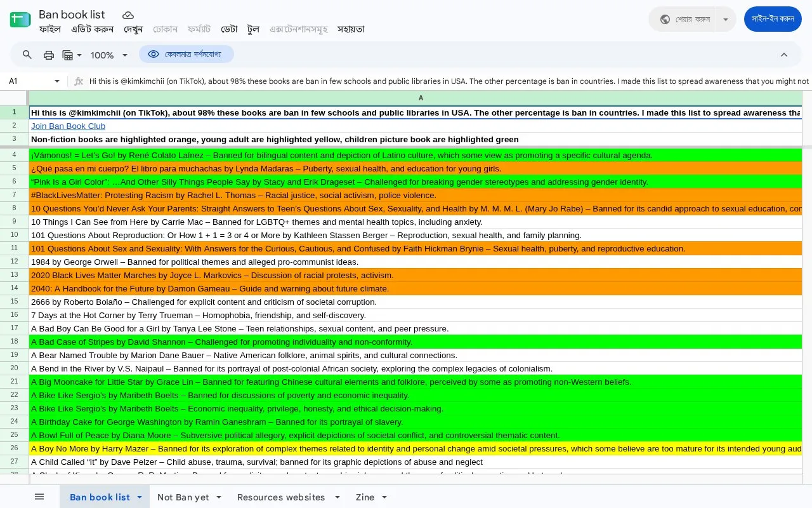Open the Ban book list tab arrow
812x508 pixels.
(x=140, y=497)
